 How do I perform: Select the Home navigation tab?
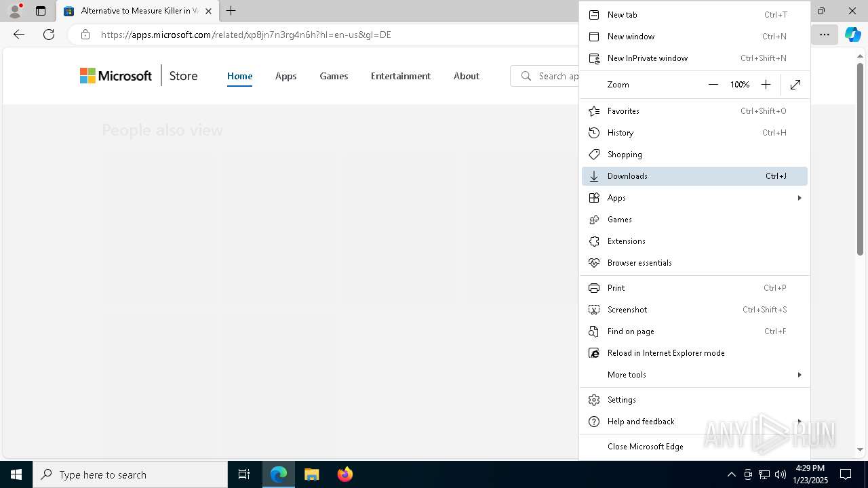239,76
